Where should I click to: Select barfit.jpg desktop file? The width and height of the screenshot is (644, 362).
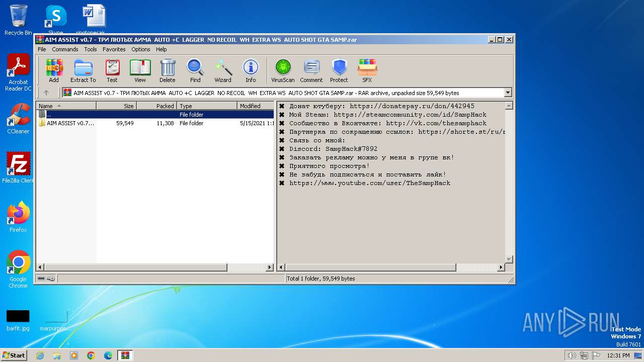pos(18,320)
